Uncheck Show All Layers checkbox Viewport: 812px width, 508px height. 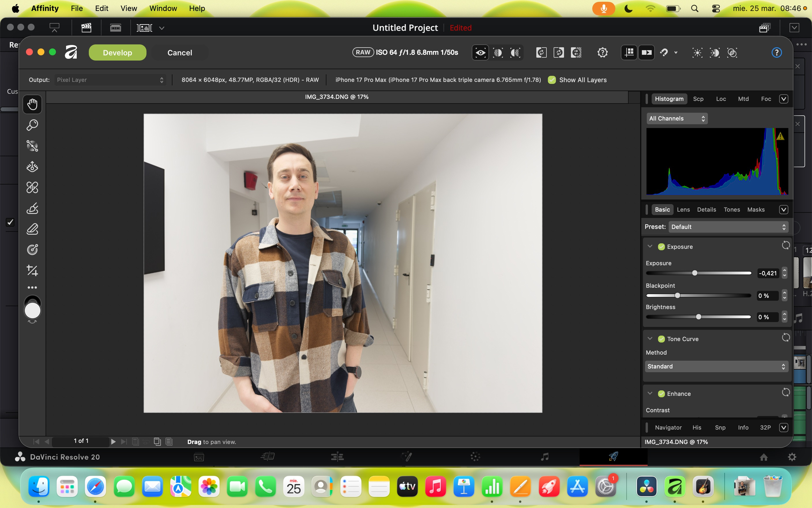click(x=552, y=80)
